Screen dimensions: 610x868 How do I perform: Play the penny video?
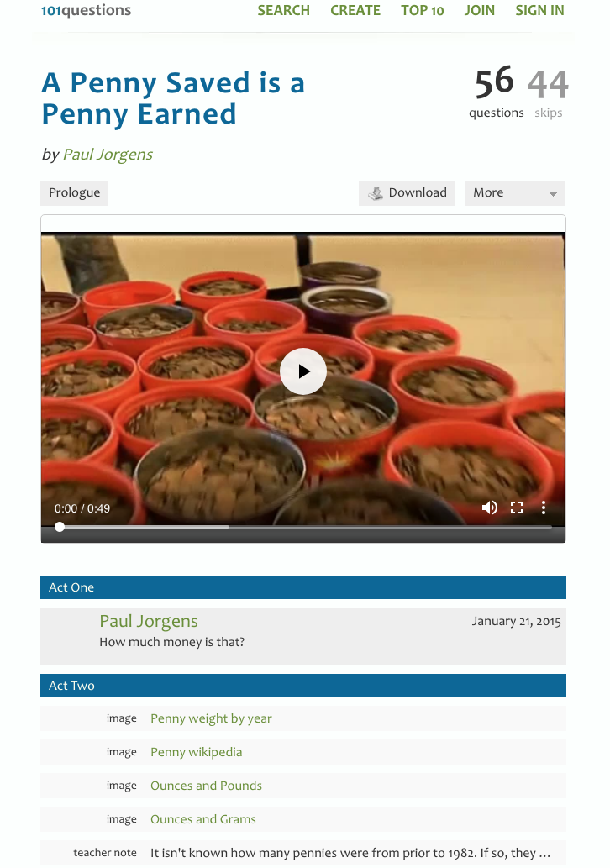click(x=302, y=371)
